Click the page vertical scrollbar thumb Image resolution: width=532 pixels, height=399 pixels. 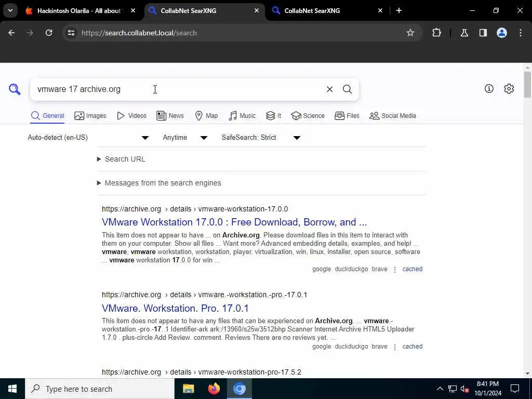pos(527,84)
